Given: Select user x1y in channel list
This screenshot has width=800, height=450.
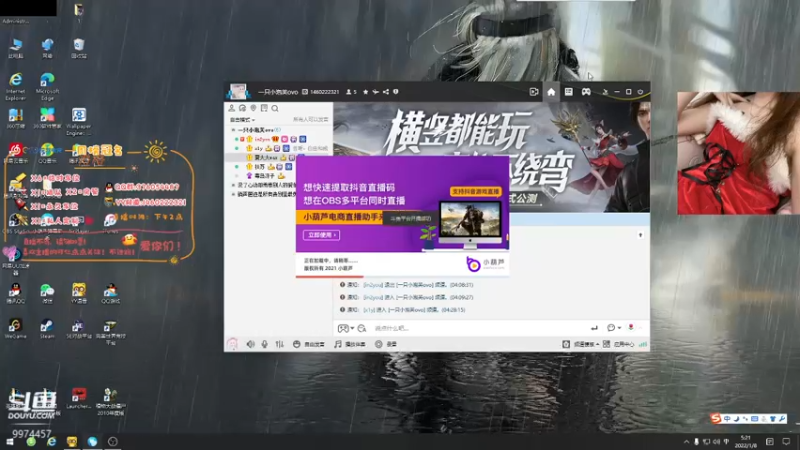Looking at the screenshot, I should [258, 148].
